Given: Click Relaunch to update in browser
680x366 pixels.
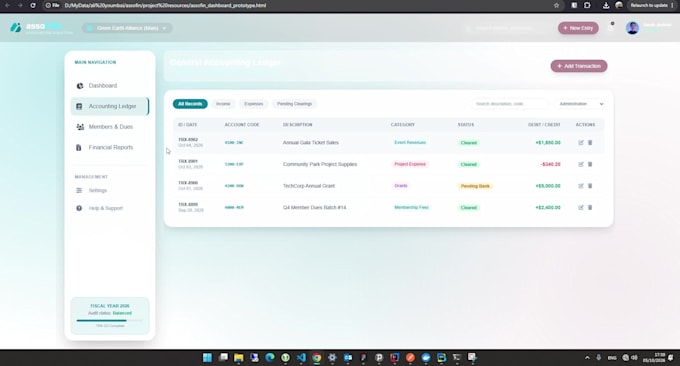Looking at the screenshot, I should click(x=653, y=5).
